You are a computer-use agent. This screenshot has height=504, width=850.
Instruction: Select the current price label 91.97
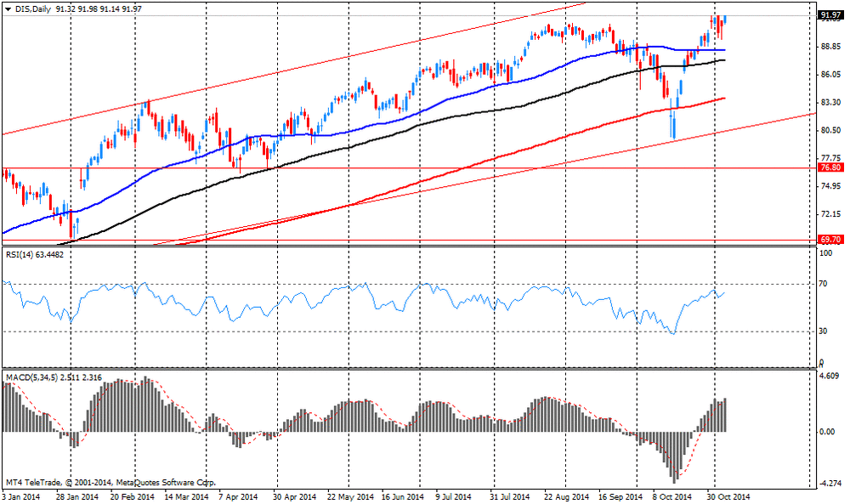point(829,15)
